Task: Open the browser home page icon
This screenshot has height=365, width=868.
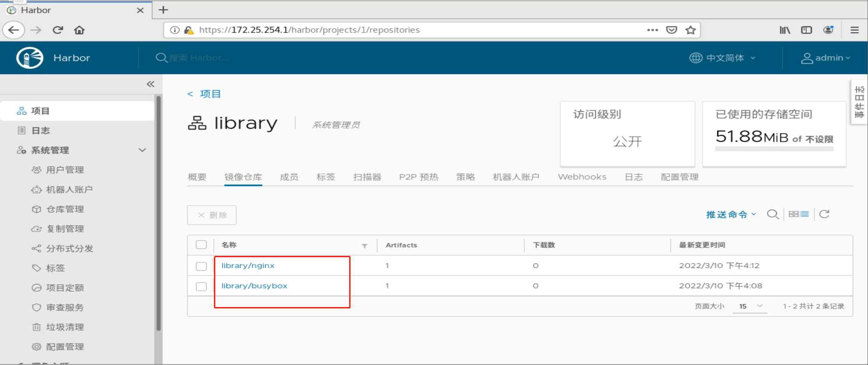Action: pos(79,30)
